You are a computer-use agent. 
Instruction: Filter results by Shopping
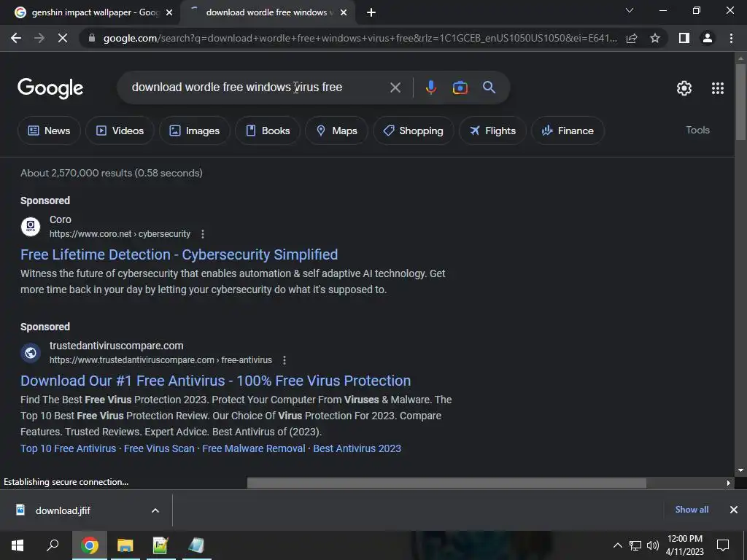[x=413, y=131]
